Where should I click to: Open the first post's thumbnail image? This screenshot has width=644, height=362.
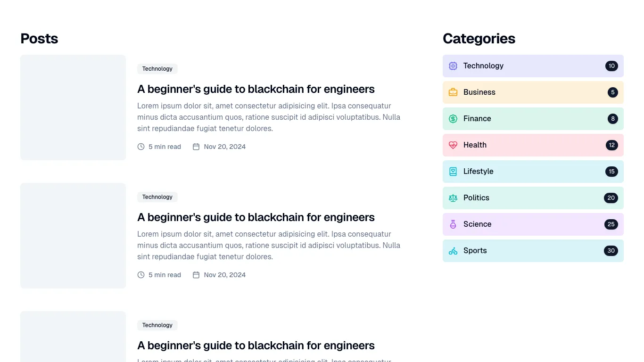pos(73,107)
